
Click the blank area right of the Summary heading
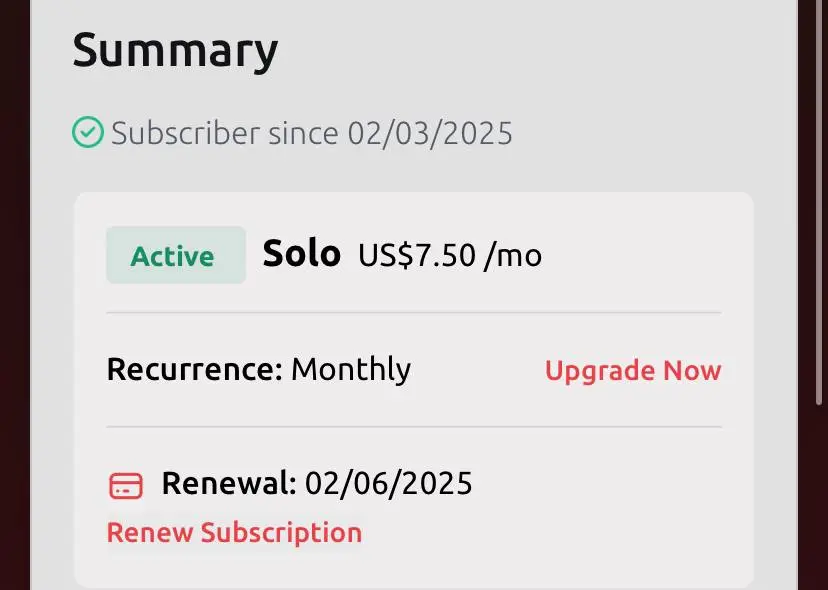(528, 51)
